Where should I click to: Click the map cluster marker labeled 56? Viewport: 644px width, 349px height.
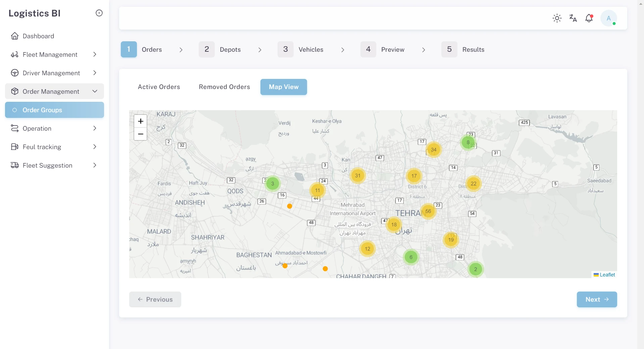point(428,211)
